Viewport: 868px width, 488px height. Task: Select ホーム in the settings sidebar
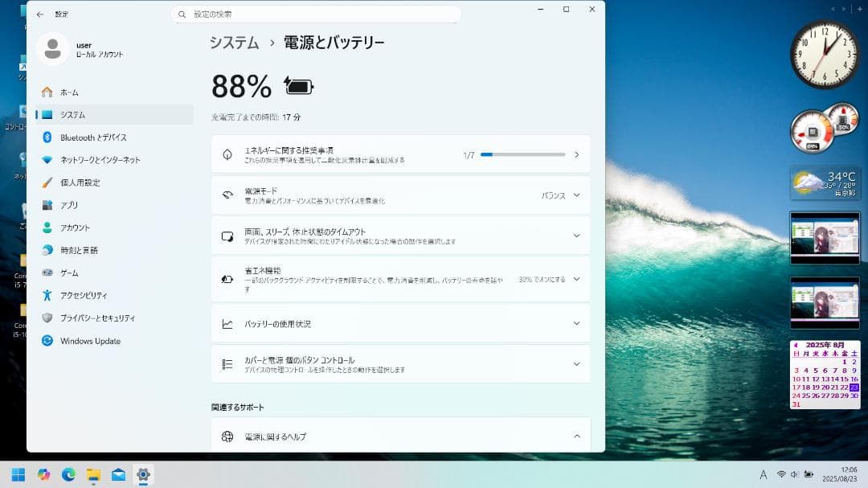(68, 92)
